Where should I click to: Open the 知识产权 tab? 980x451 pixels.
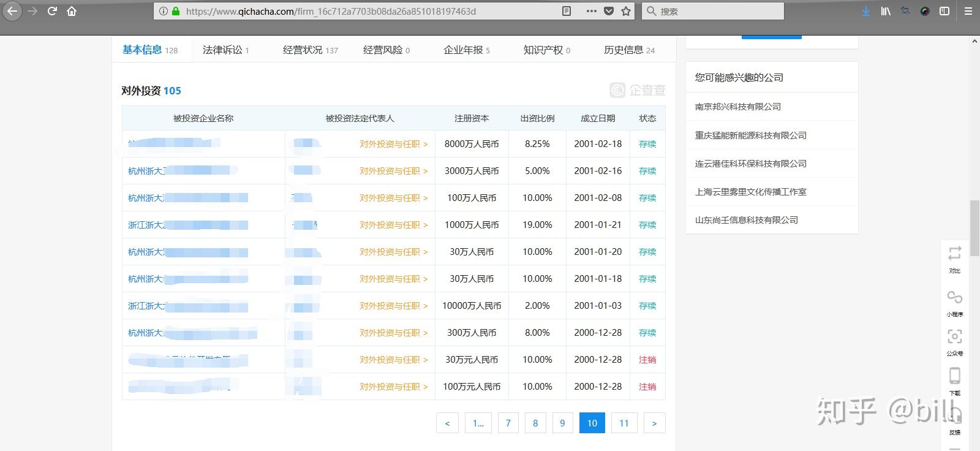click(547, 50)
